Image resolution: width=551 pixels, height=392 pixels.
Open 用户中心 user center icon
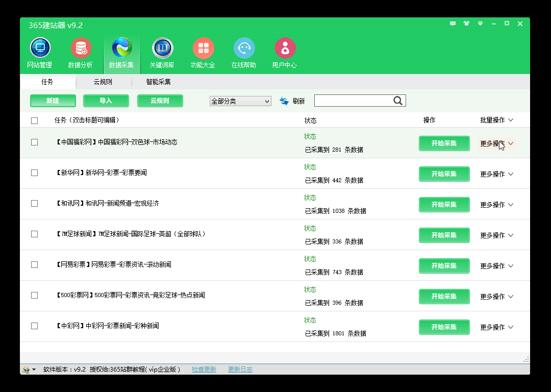tap(285, 48)
